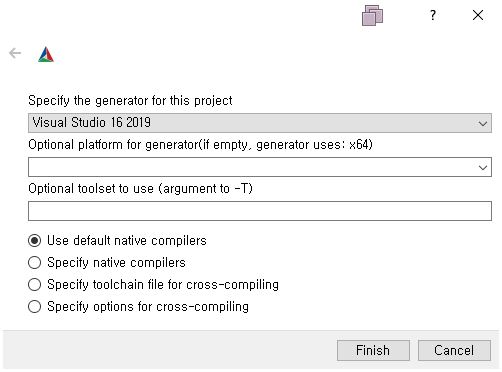Click the Finish button
Screen dimensions: 502x372
[373, 350]
